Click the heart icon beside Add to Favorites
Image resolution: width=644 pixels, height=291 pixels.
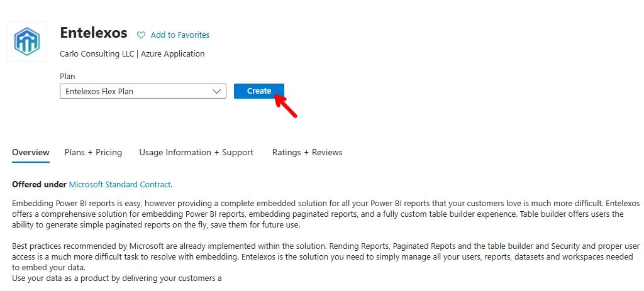tap(141, 35)
